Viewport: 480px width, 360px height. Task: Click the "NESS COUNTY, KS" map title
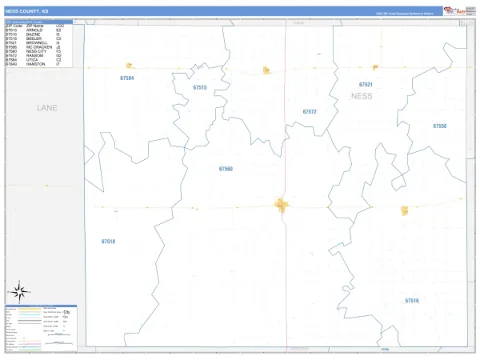(x=27, y=11)
